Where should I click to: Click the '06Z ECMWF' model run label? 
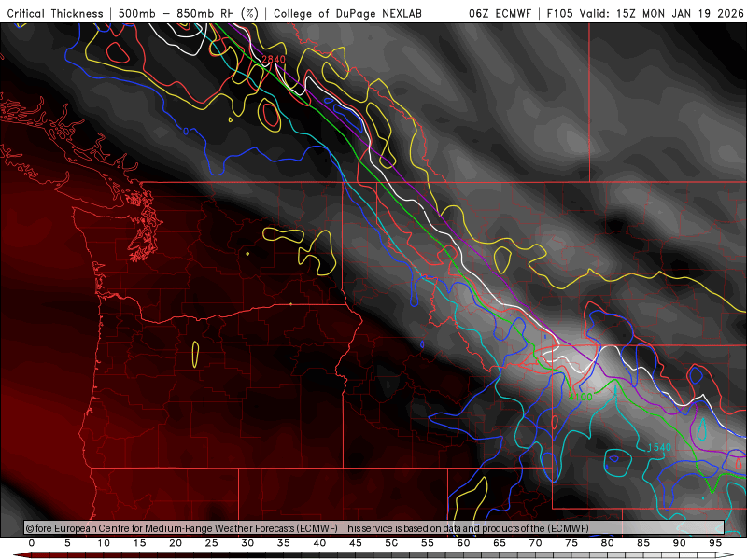500,13
